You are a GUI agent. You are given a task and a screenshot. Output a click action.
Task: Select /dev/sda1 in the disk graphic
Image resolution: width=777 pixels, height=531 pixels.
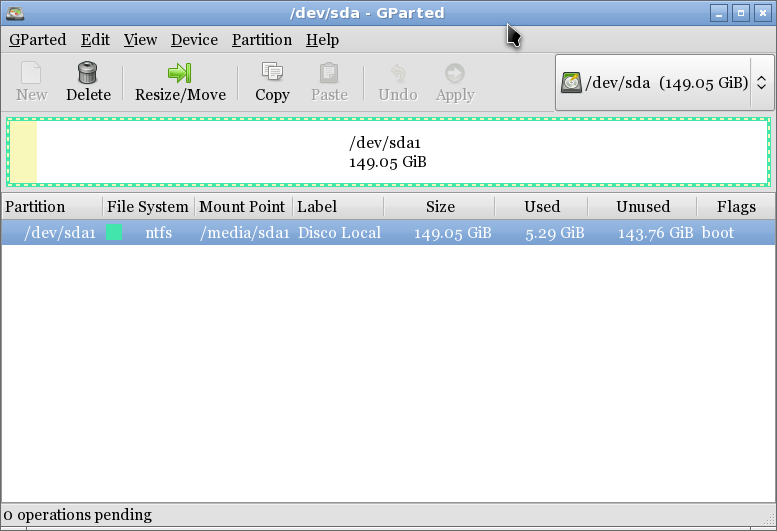388,152
